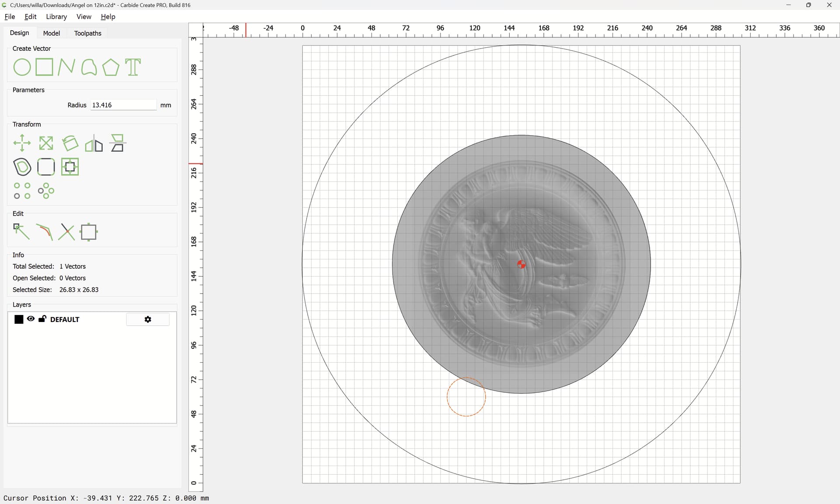Select the Circle create vector tool

(x=22, y=67)
